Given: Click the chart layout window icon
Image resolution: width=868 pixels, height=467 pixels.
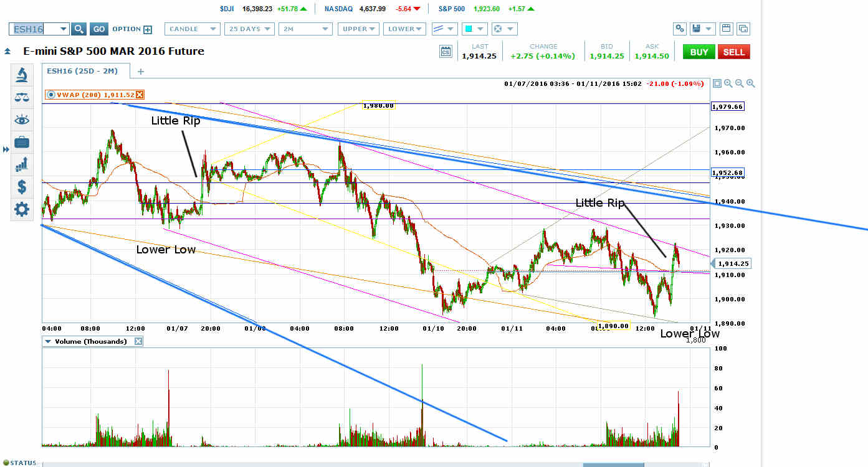Looking at the screenshot, I should coord(726,29).
